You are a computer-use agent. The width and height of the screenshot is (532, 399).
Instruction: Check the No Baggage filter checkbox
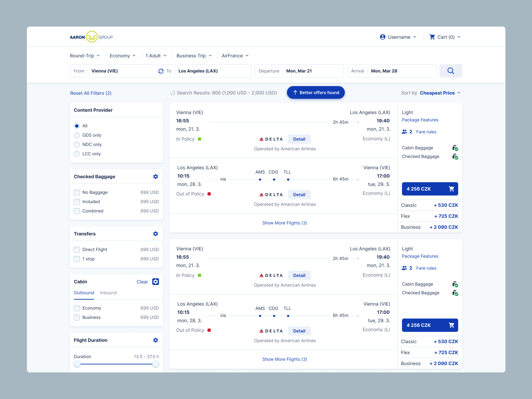76,192
